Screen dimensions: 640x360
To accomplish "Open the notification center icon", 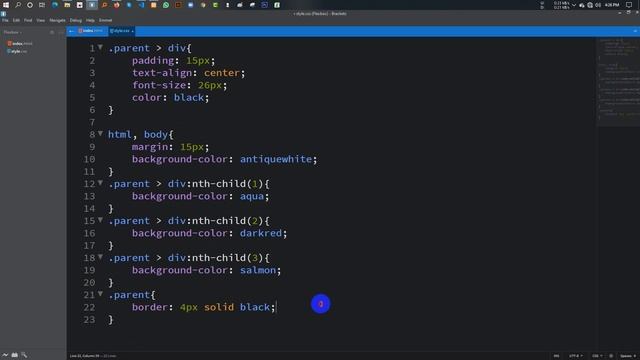I will pos(629,5).
